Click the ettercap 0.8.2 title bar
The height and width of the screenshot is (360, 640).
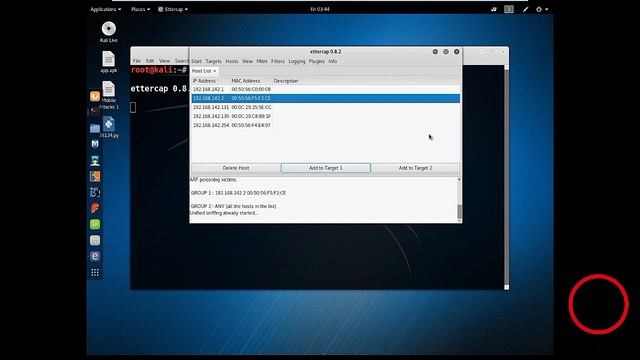point(325,52)
